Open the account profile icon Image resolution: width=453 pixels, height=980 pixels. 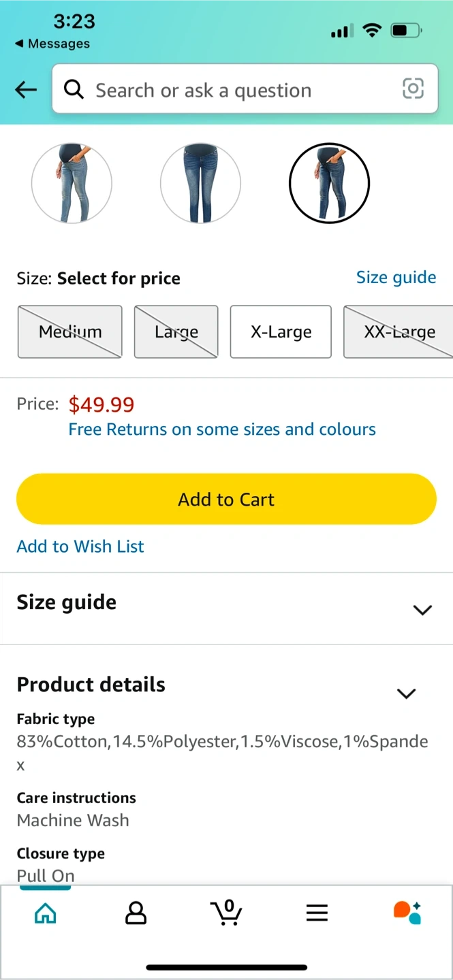[x=136, y=913]
